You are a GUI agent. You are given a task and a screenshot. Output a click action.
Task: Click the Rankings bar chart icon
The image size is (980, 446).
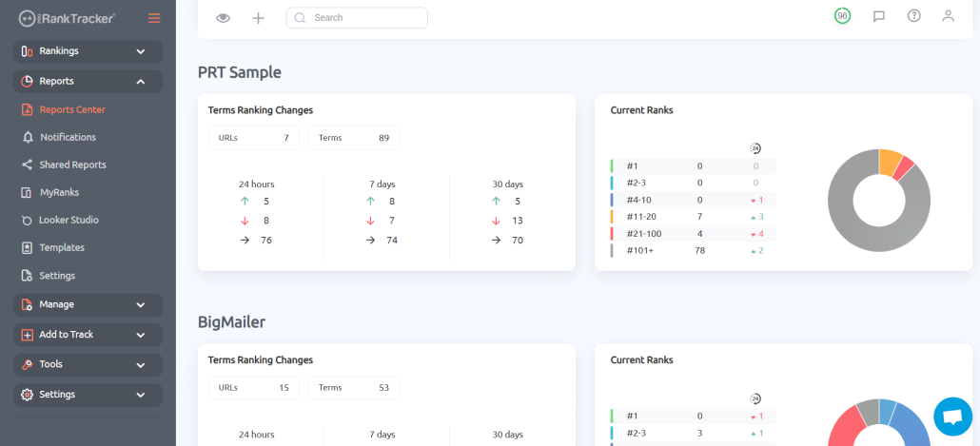(27, 51)
